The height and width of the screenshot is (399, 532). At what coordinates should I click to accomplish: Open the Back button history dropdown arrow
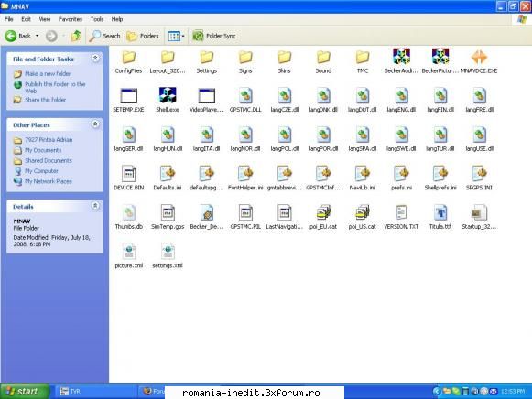tap(37, 36)
